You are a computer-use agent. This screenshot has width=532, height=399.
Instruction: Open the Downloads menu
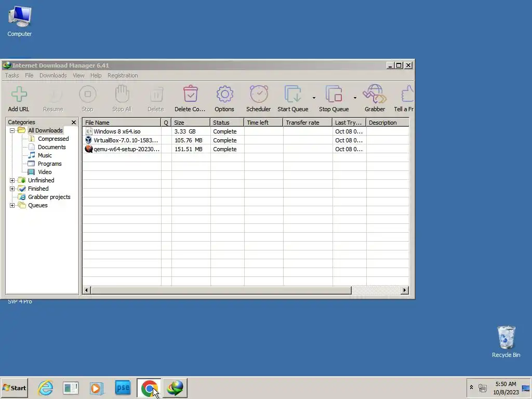pyautogui.click(x=53, y=75)
